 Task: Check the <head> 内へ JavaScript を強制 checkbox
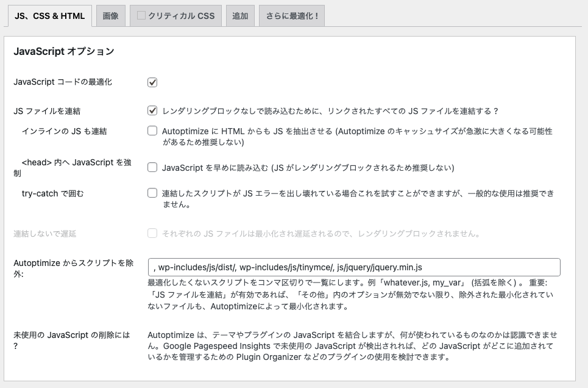click(x=152, y=168)
